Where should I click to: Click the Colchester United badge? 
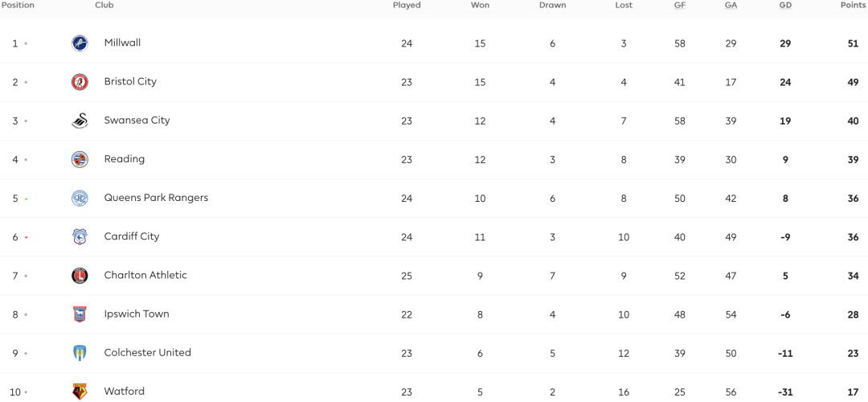coord(80,353)
